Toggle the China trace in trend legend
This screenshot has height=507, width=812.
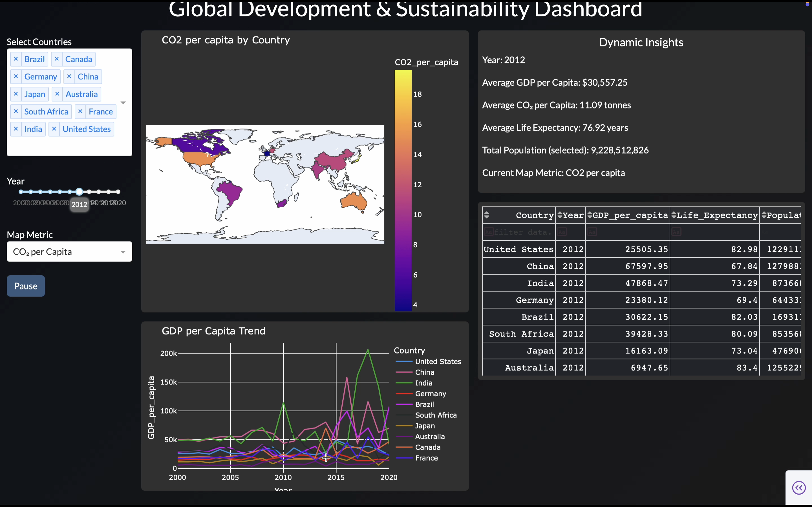point(424,372)
